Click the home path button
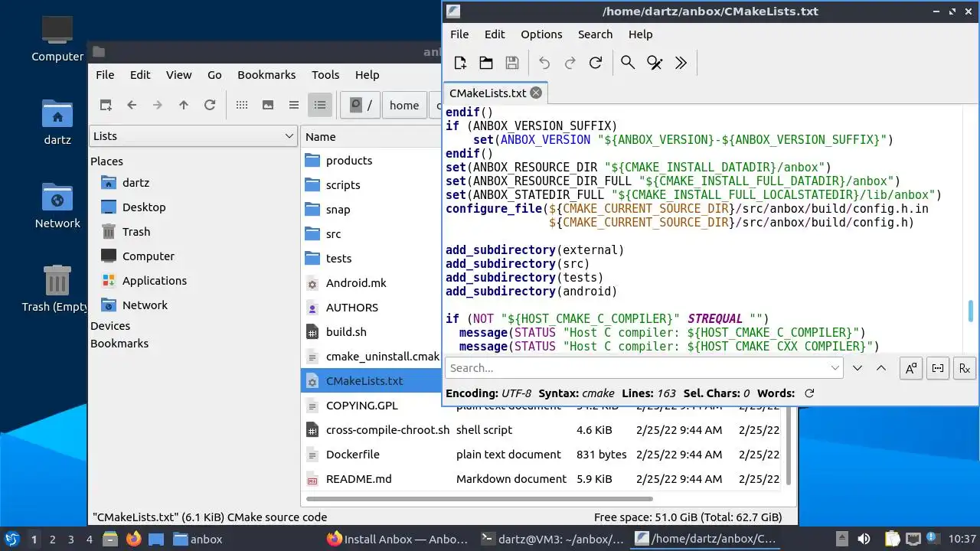 pos(404,105)
